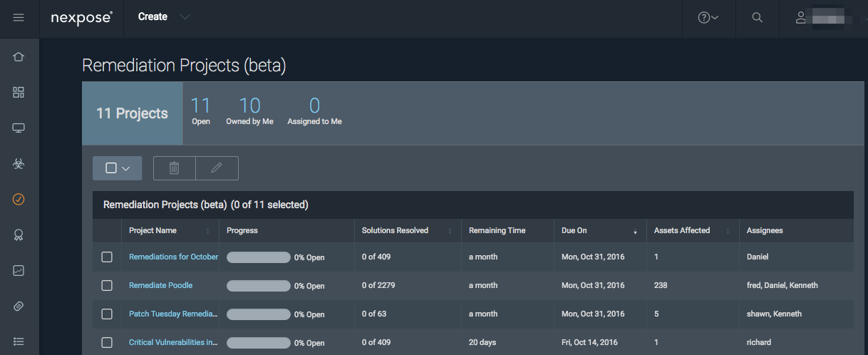
Task: Open Vulnerabilities via the biohazard icon
Action: click(19, 164)
